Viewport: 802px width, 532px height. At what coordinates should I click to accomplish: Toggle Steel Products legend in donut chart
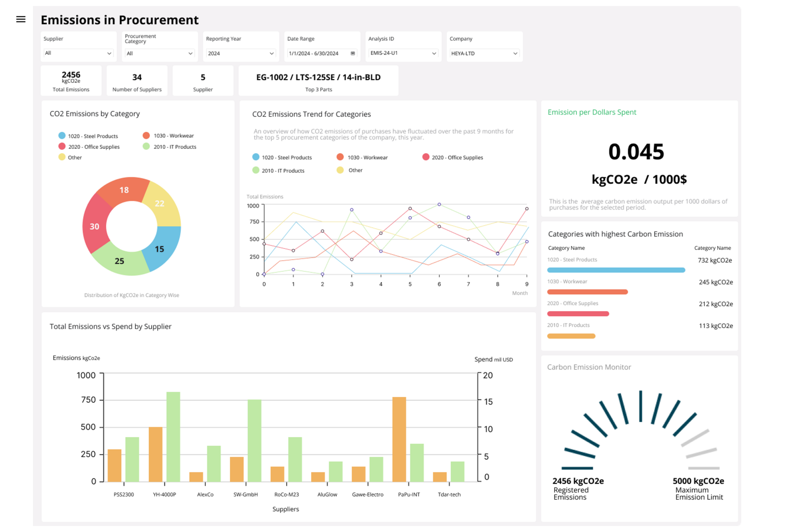click(x=92, y=136)
